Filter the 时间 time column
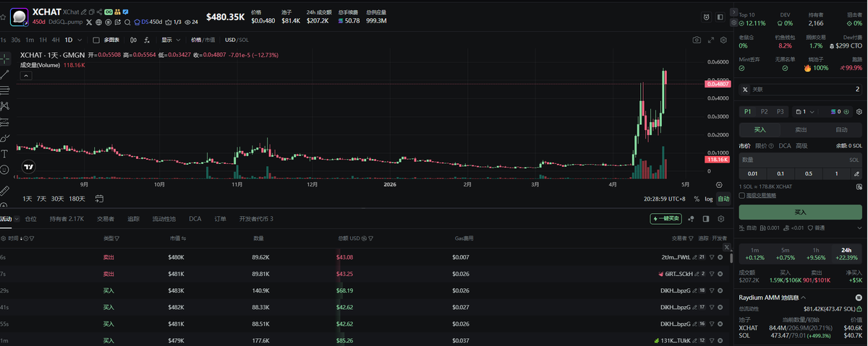Image resolution: width=868 pixels, height=346 pixels. pos(32,238)
